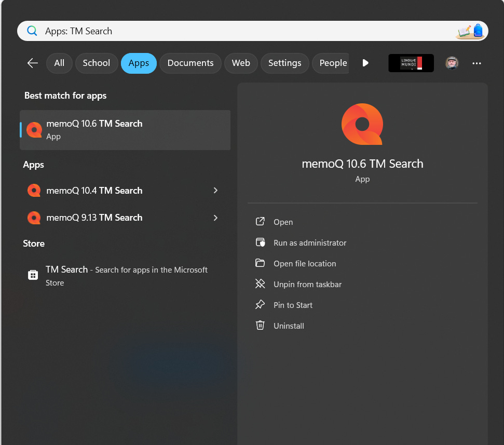
Task: Click preview title memoQ 10.6 TM Search
Action: (x=362, y=164)
